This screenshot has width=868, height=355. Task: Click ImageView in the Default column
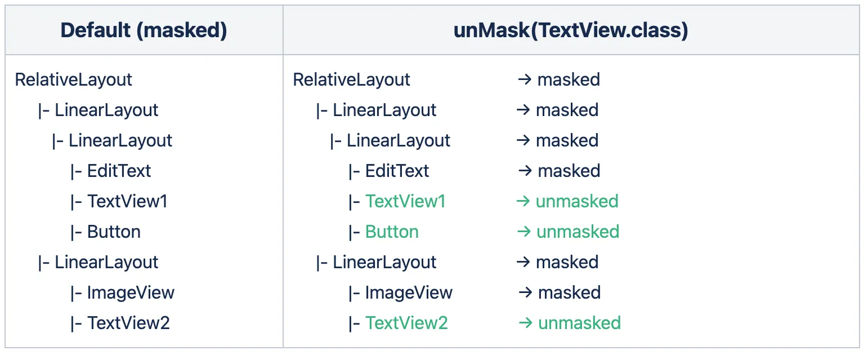coord(131,292)
